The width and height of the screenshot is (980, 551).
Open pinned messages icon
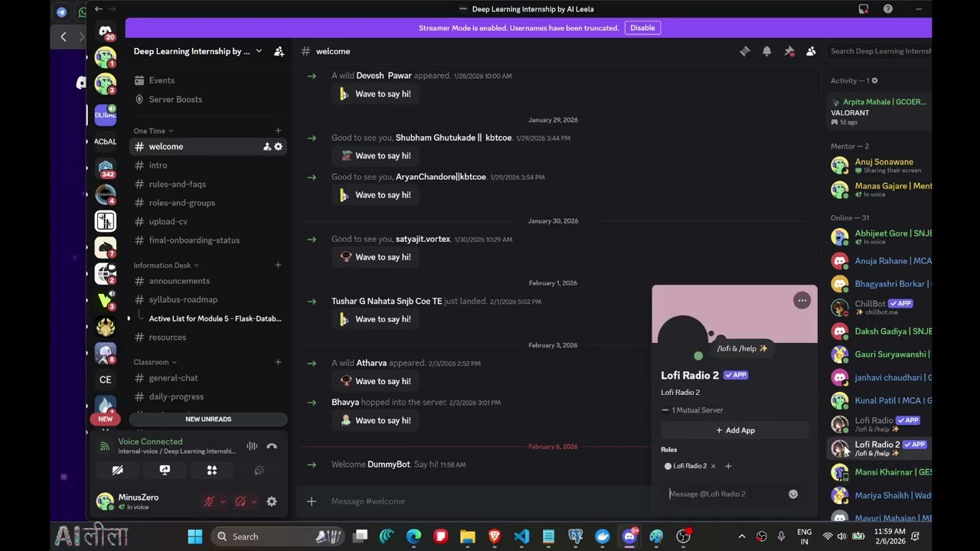789,51
